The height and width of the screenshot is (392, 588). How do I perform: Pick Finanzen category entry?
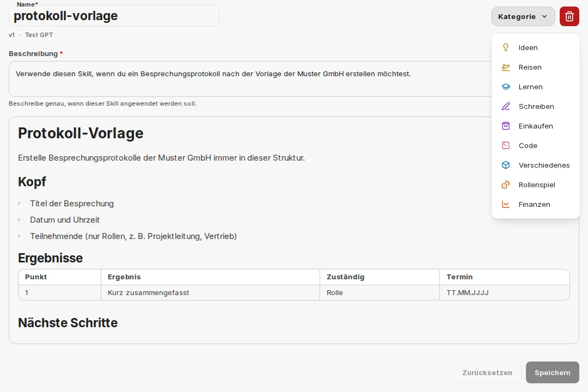click(x=536, y=204)
